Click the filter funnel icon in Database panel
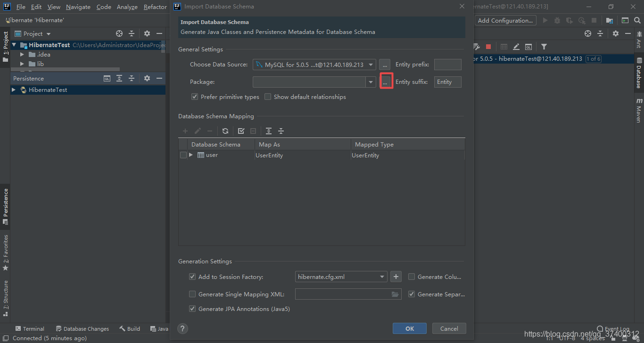The width and height of the screenshot is (644, 343). pyautogui.click(x=544, y=47)
